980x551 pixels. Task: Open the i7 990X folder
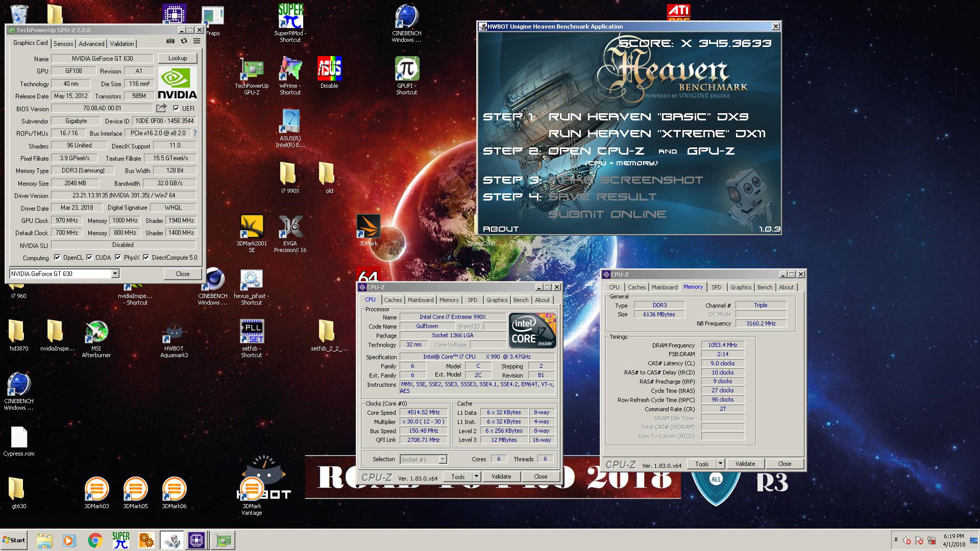click(290, 178)
